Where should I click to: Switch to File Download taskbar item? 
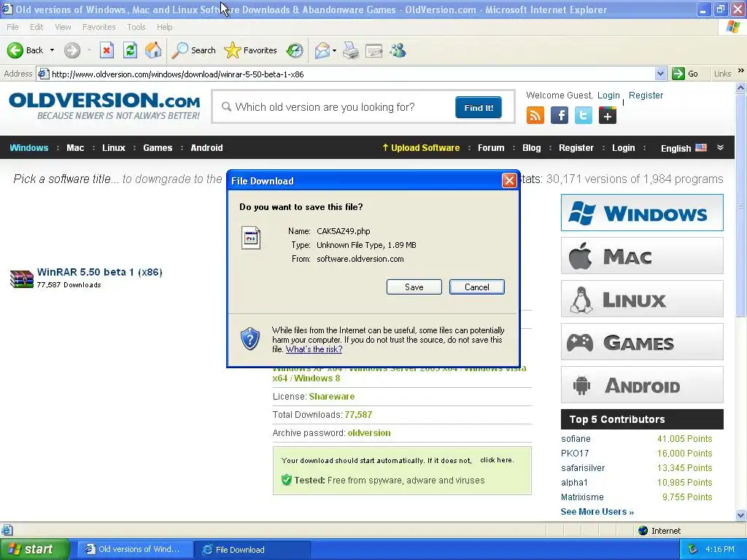tap(252, 549)
